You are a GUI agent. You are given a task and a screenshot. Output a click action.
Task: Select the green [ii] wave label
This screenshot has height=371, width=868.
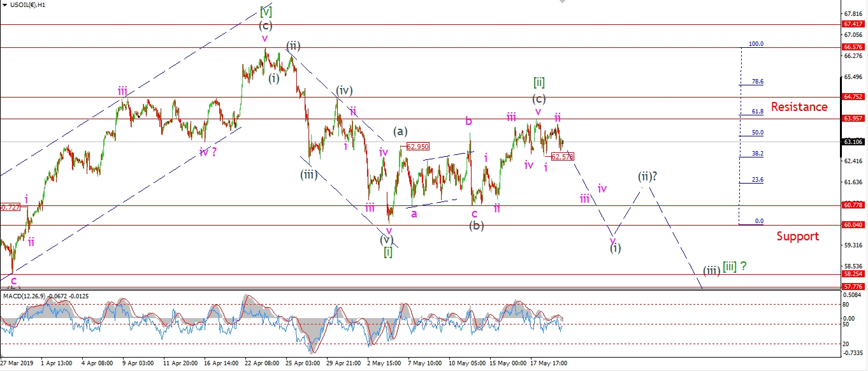coord(539,82)
